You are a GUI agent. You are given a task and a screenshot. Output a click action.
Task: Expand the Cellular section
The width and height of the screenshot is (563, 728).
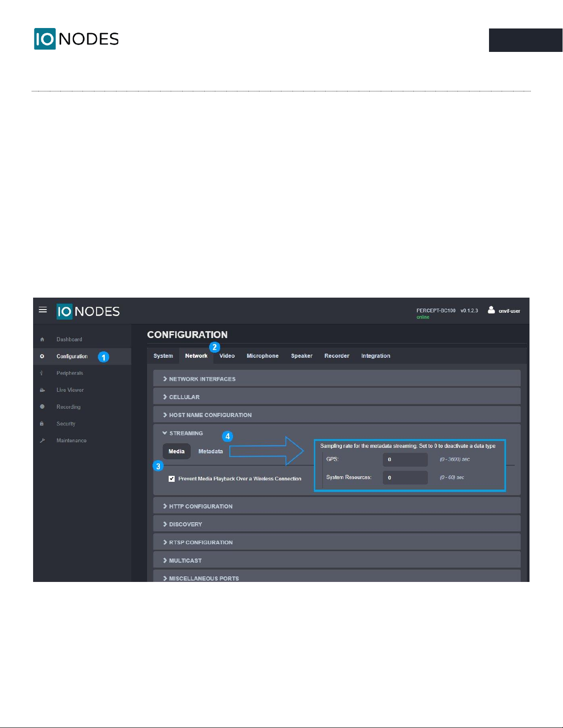pos(184,397)
